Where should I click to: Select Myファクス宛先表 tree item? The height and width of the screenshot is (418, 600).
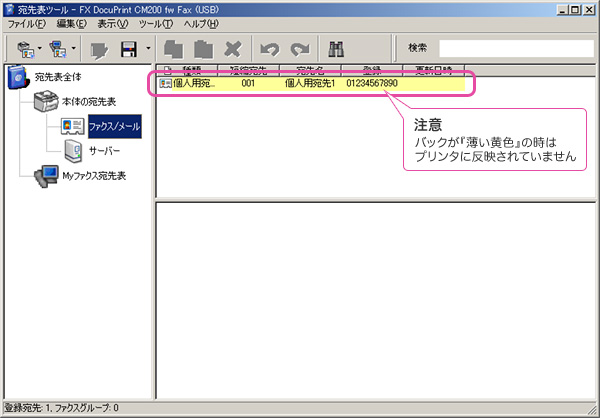click(x=93, y=176)
